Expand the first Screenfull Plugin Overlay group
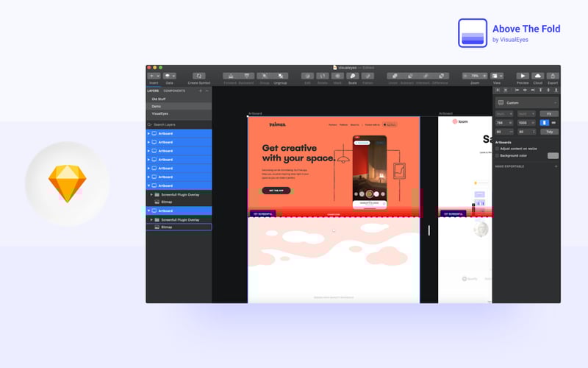 [151, 194]
